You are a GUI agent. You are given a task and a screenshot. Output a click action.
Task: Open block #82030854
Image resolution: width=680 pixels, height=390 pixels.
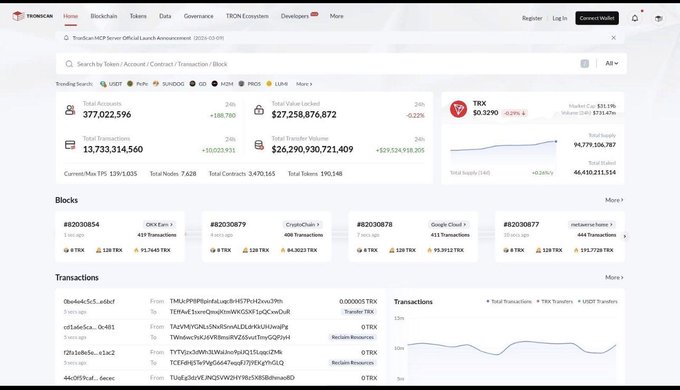pos(82,224)
